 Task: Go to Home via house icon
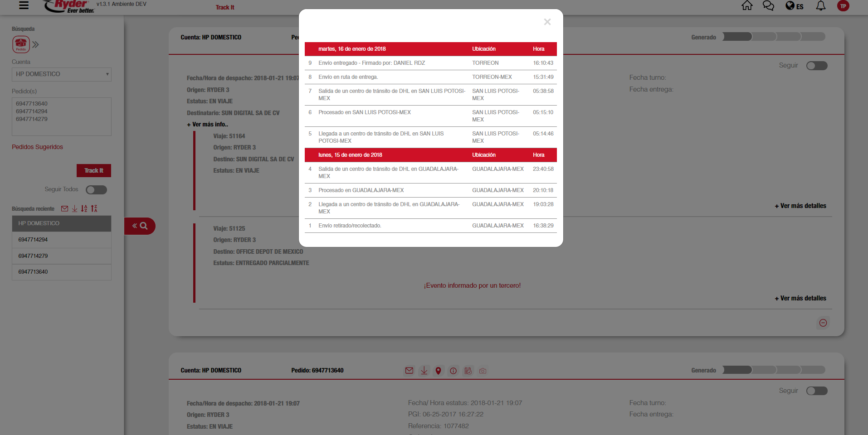click(746, 5)
